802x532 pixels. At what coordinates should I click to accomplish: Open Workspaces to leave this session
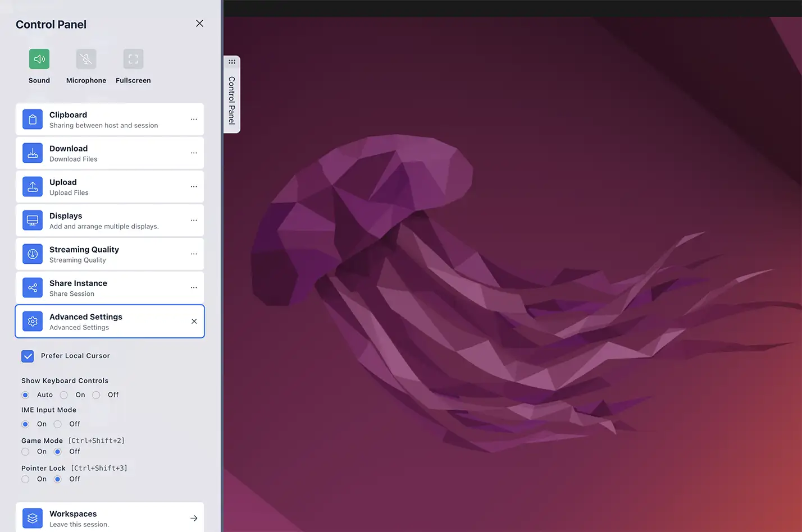(110, 517)
